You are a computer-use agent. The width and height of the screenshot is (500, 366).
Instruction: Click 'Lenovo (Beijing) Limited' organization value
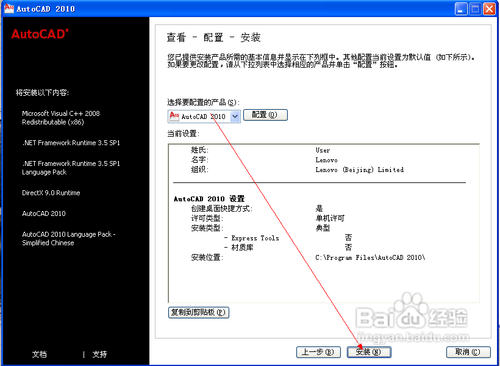[x=360, y=170]
